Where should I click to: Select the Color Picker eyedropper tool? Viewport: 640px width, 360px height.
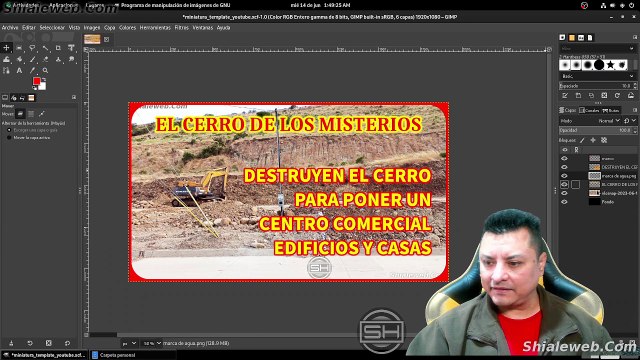pyautogui.click(x=32, y=71)
